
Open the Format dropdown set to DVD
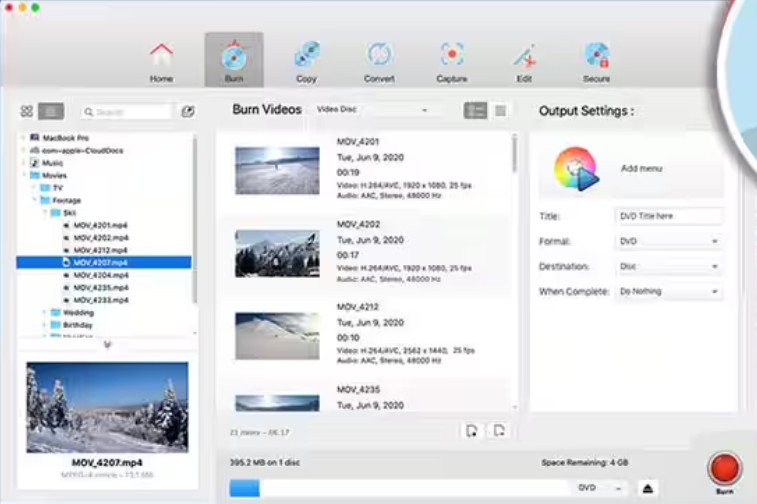click(668, 241)
